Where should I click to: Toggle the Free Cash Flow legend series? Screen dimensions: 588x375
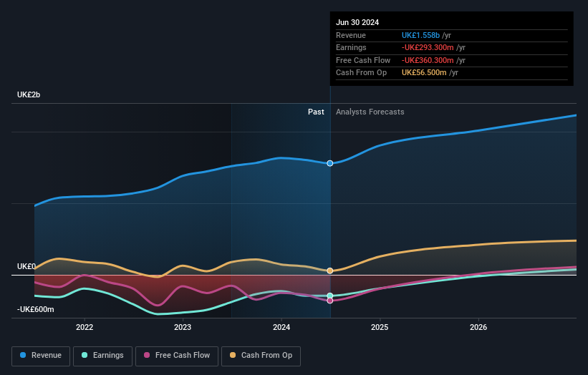177,356
